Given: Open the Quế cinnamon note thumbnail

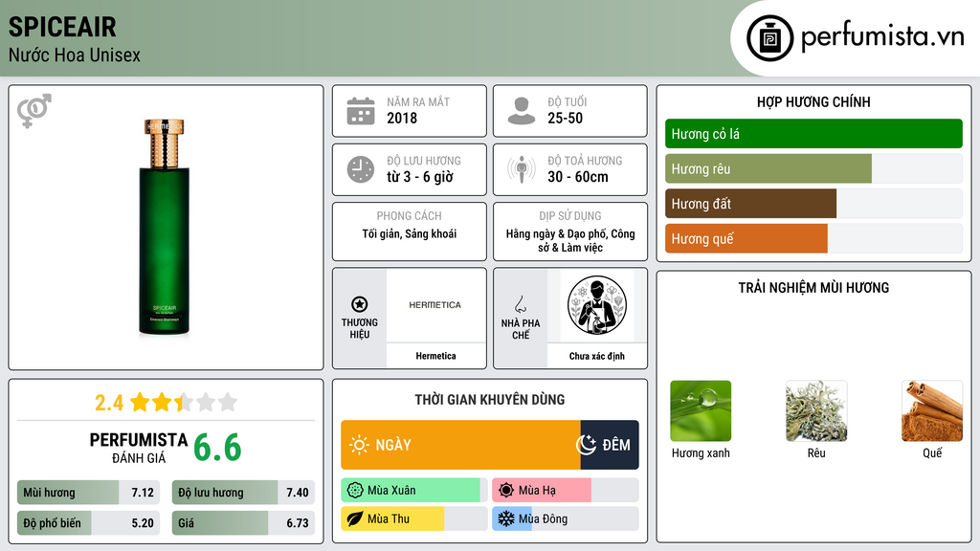Looking at the screenshot, I should point(932,411).
